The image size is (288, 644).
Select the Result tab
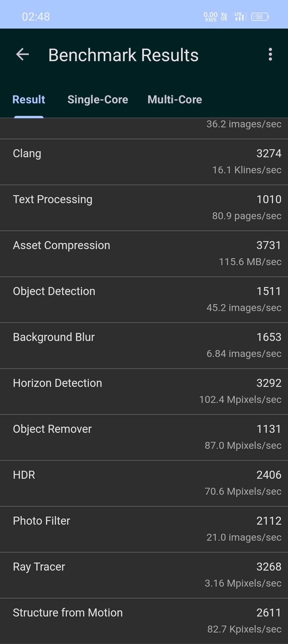click(x=29, y=100)
